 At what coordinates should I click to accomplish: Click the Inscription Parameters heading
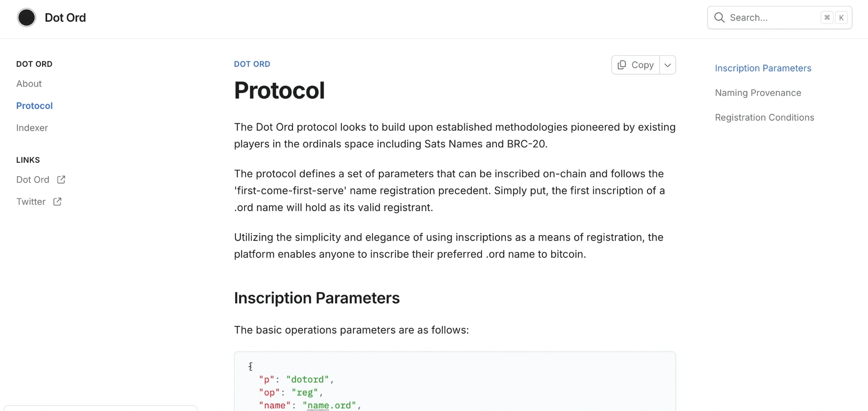point(317,298)
